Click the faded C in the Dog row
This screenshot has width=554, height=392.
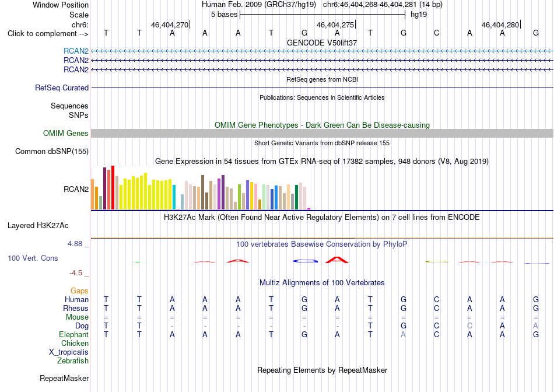469,326
